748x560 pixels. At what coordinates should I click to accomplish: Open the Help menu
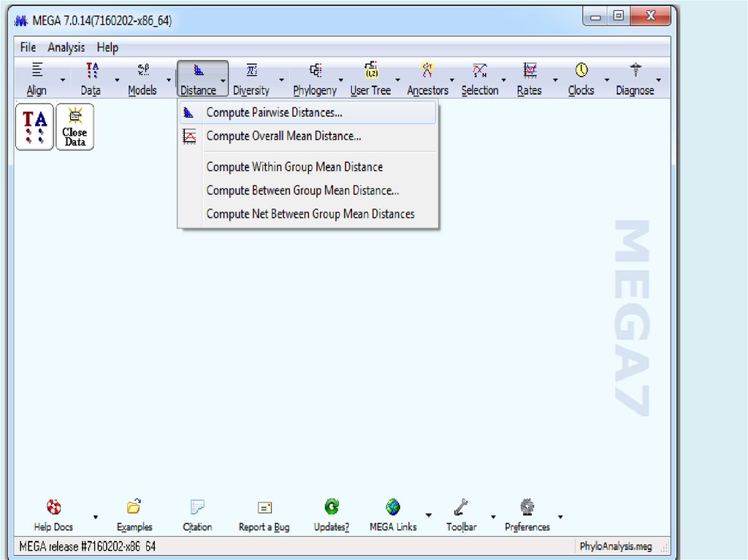pyautogui.click(x=107, y=47)
